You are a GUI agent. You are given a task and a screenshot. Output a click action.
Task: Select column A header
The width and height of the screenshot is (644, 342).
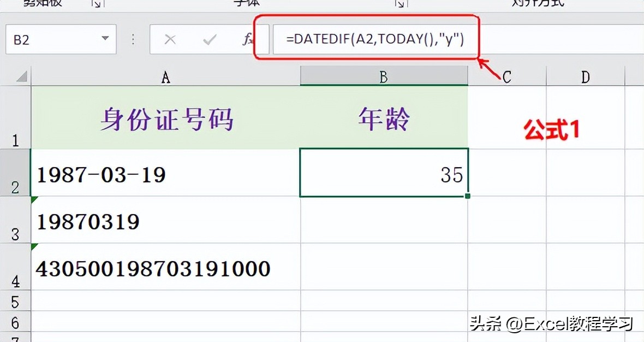pyautogui.click(x=165, y=76)
